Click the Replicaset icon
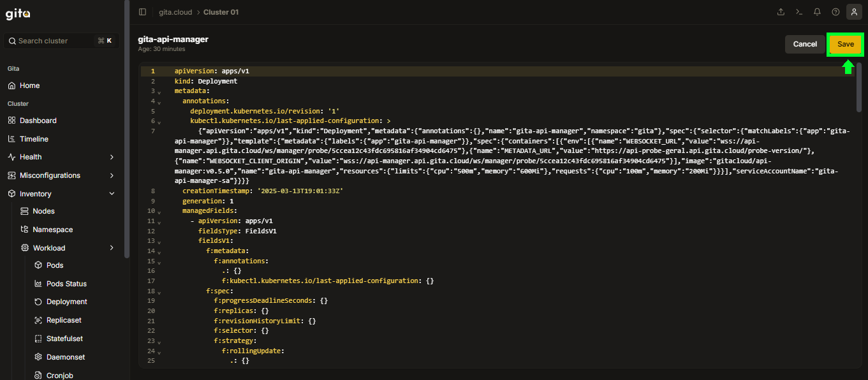The image size is (868, 380). point(38,320)
